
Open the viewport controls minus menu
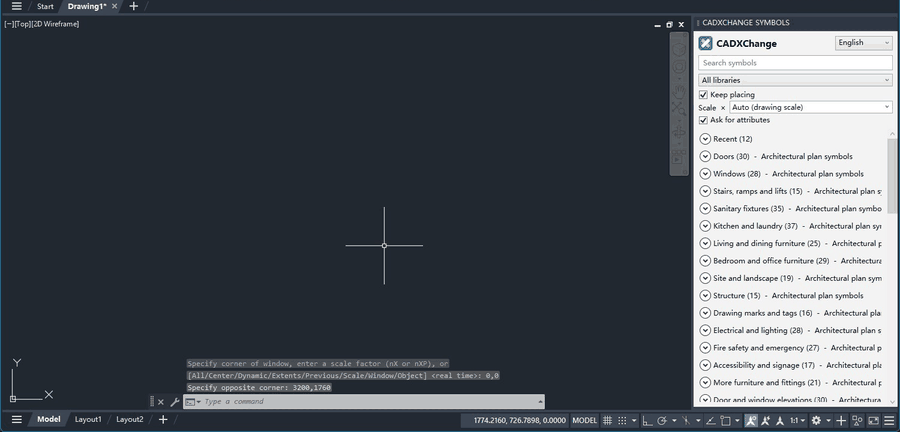pos(9,24)
